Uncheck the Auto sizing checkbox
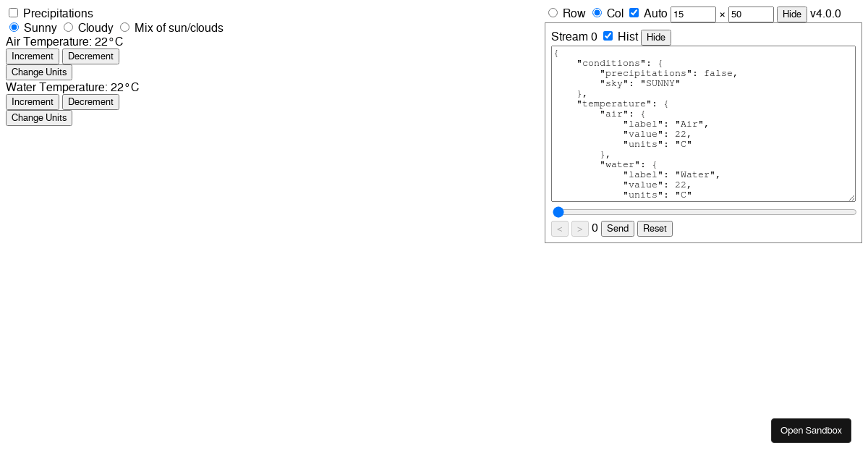The height and width of the screenshot is (456, 868). tap(634, 12)
